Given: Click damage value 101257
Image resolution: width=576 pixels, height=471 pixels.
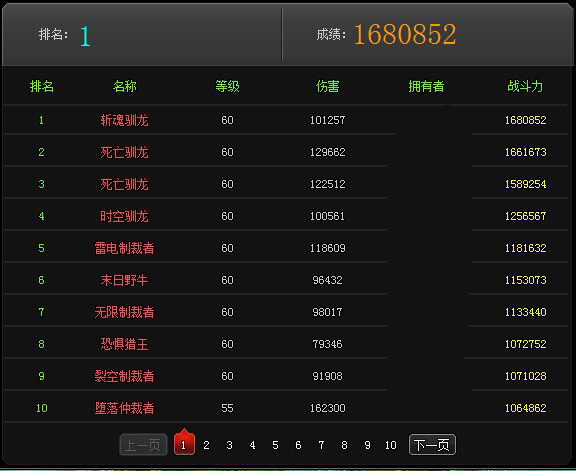Looking at the screenshot, I should 327,120.
